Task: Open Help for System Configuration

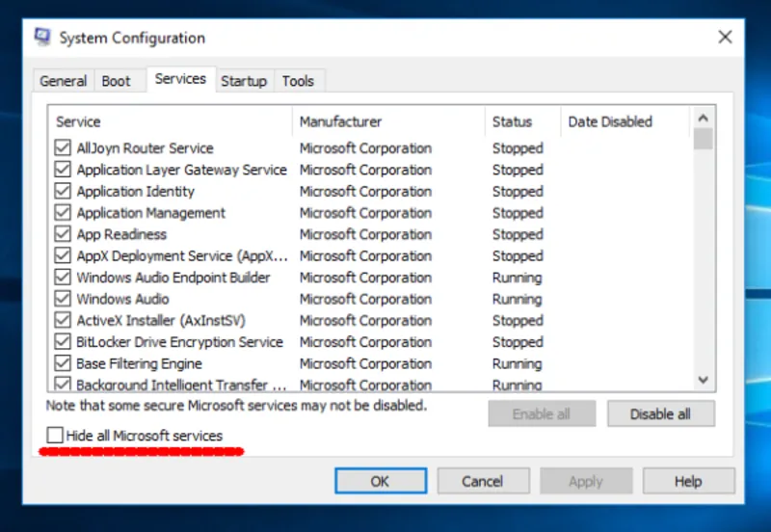Action: (688, 481)
